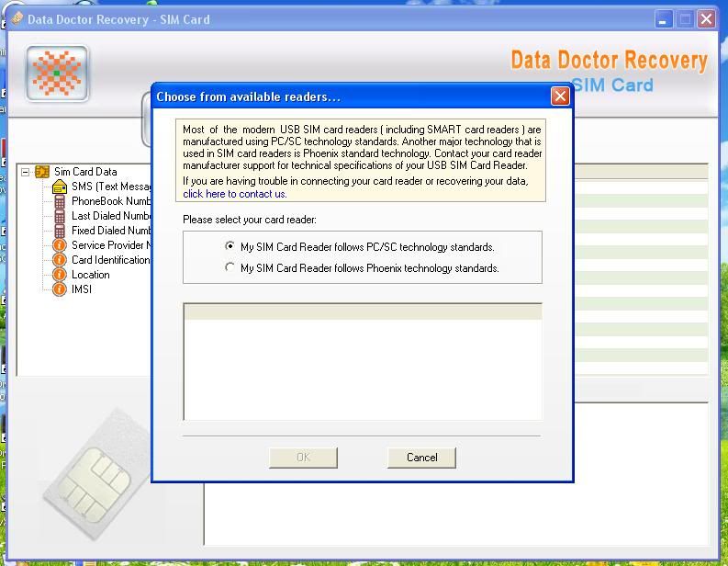Select the 'IMSI' tree entry

click(82, 289)
